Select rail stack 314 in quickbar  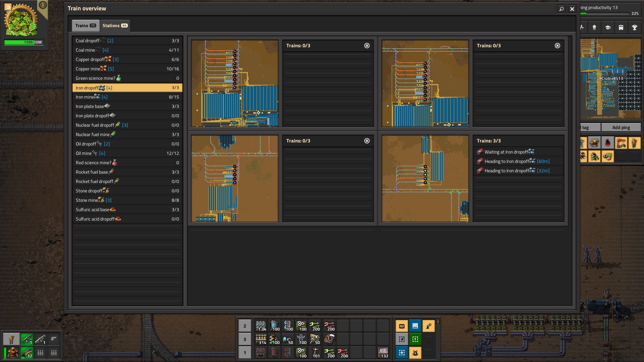[x=261, y=339]
